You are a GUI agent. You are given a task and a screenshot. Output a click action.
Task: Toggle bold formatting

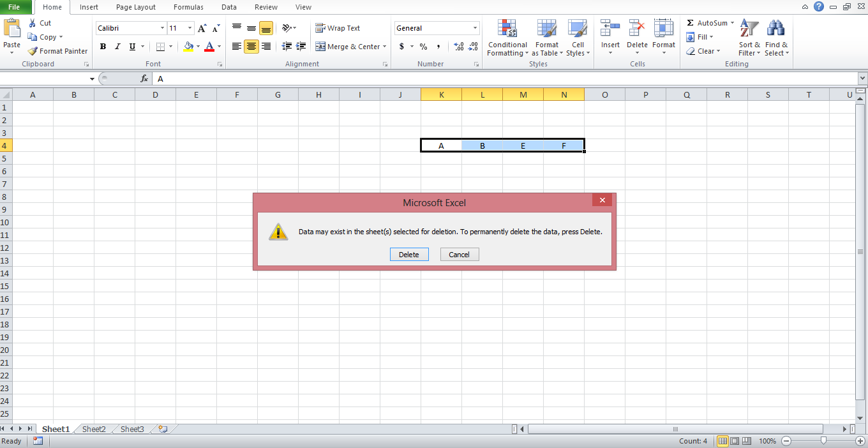click(103, 47)
